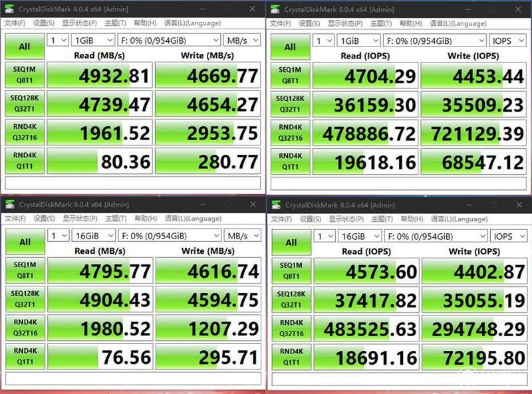This screenshot has height=394, width=532.
Task: Start SEQ128K Q32T1 test in 16GiB MB/s window
Action: point(25,299)
